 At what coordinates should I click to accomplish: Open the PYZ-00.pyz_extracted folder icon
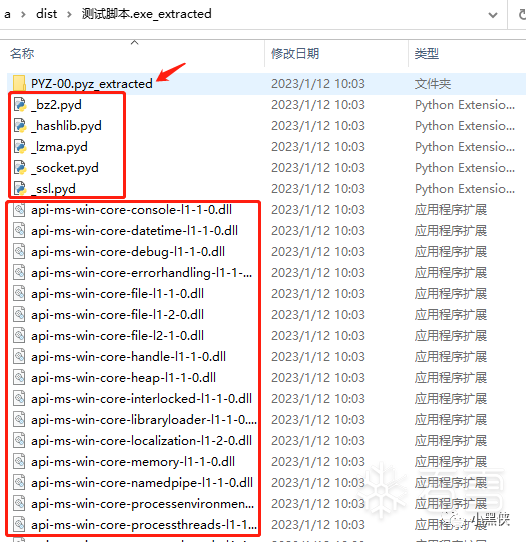pos(19,83)
